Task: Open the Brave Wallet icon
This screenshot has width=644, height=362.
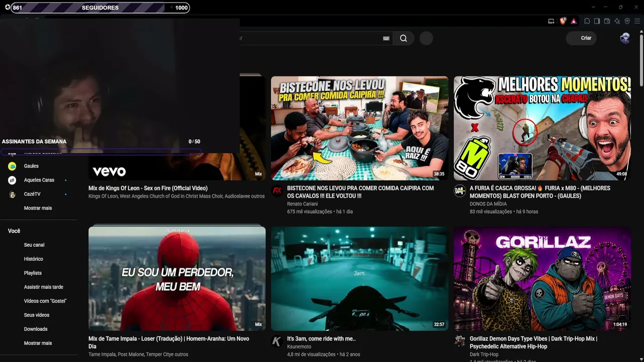Action: coord(607,21)
